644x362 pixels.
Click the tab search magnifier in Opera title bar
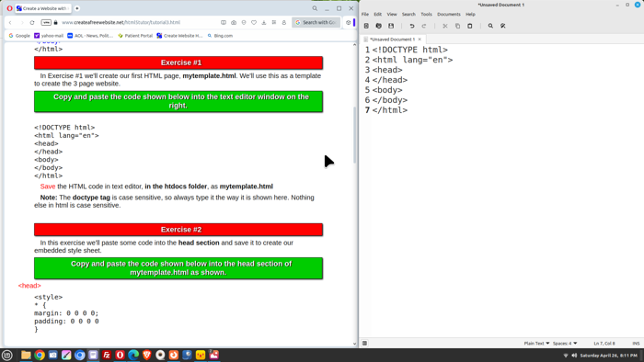(x=315, y=8)
